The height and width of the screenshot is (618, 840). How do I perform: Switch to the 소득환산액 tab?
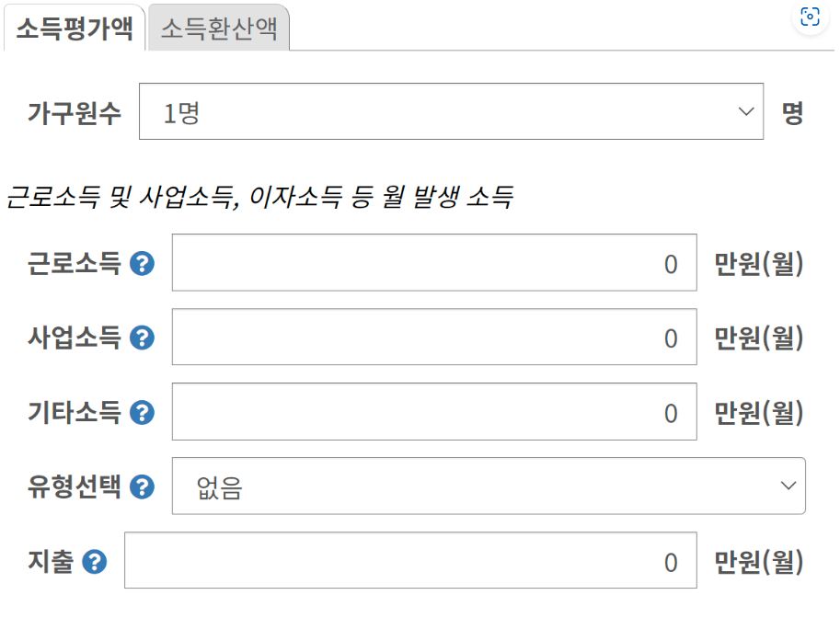click(218, 29)
